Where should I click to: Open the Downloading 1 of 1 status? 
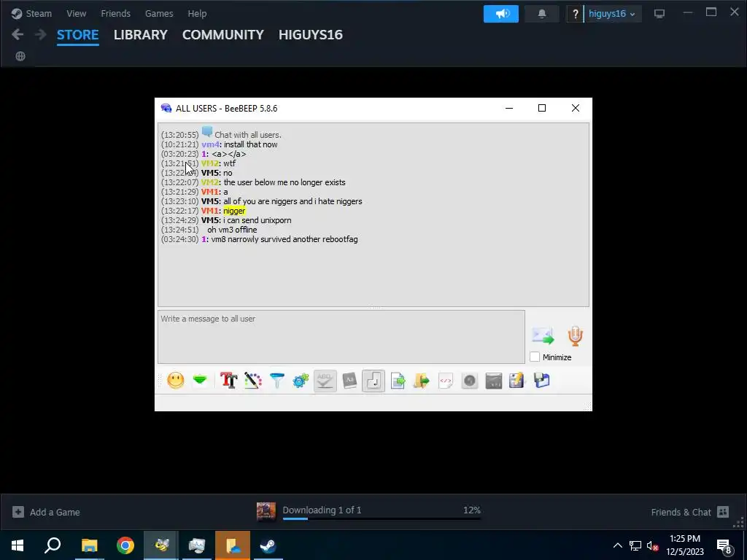coord(322,510)
